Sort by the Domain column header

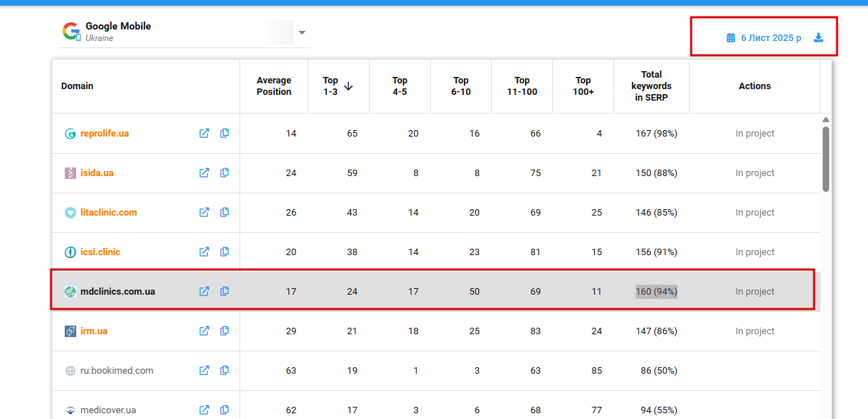pyautogui.click(x=77, y=86)
